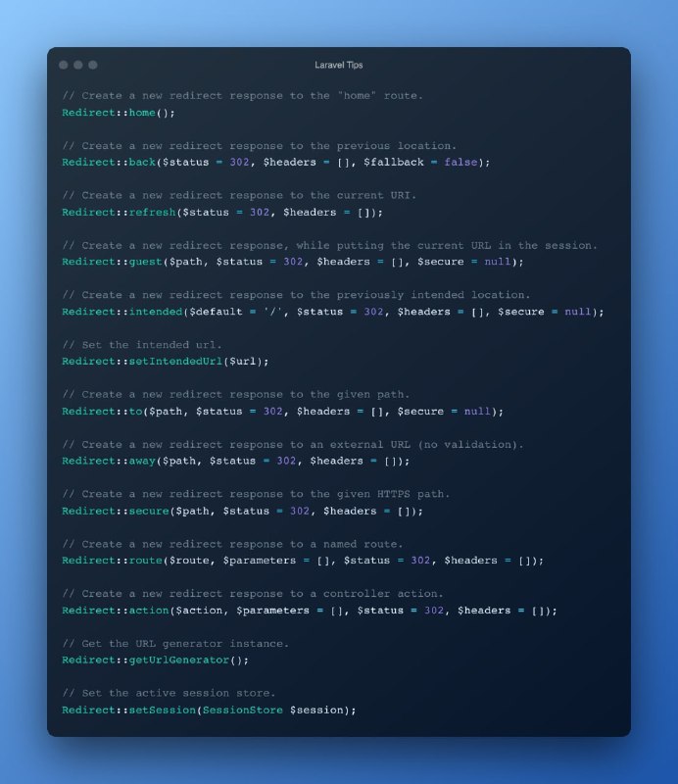Click the "Set the intended url" comment
The width and height of the screenshot is (678, 784).
142,345
